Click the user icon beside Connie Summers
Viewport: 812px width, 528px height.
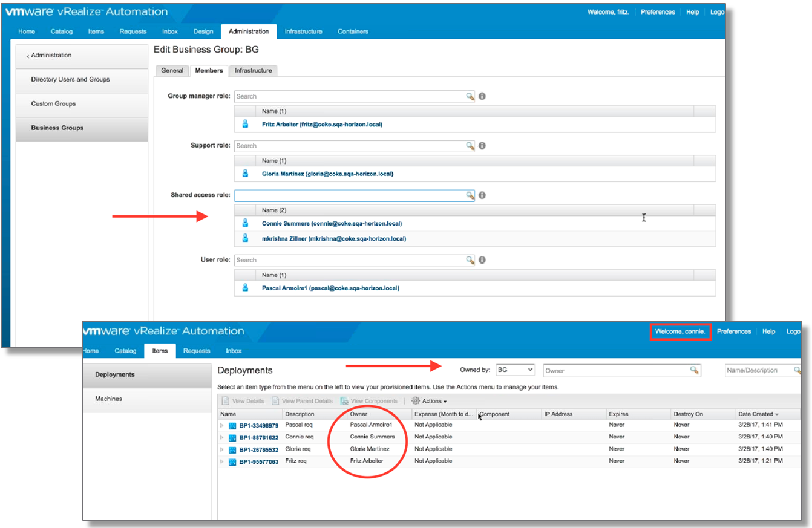pos(245,224)
